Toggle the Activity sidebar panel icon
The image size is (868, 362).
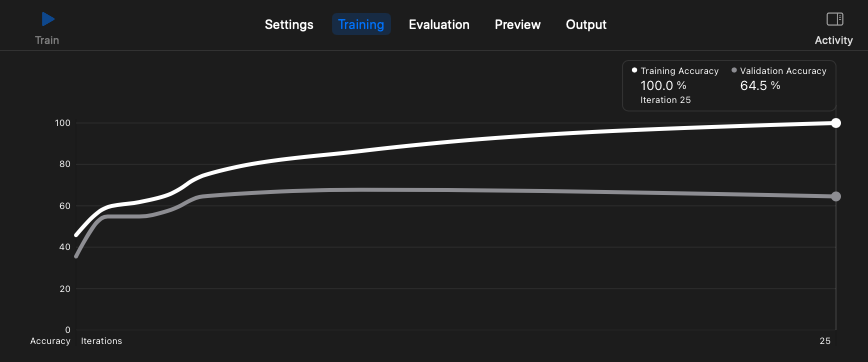click(x=834, y=19)
